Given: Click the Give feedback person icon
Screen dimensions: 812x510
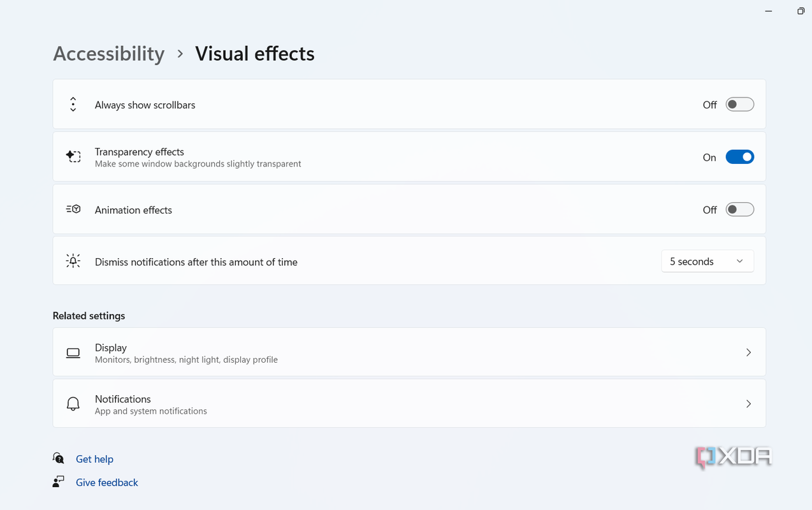Looking at the screenshot, I should 59,482.
